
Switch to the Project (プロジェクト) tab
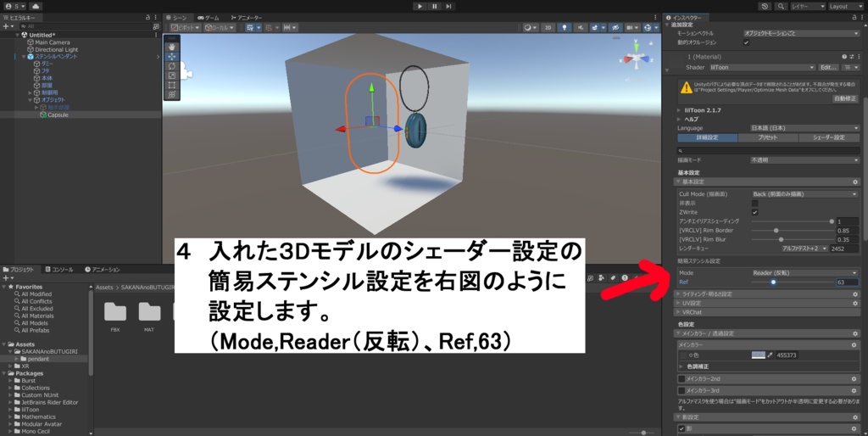coord(21,269)
